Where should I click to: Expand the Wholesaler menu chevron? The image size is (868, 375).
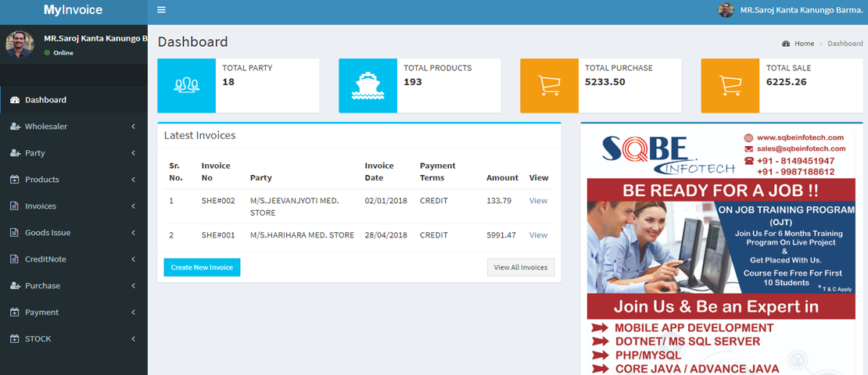click(x=134, y=127)
